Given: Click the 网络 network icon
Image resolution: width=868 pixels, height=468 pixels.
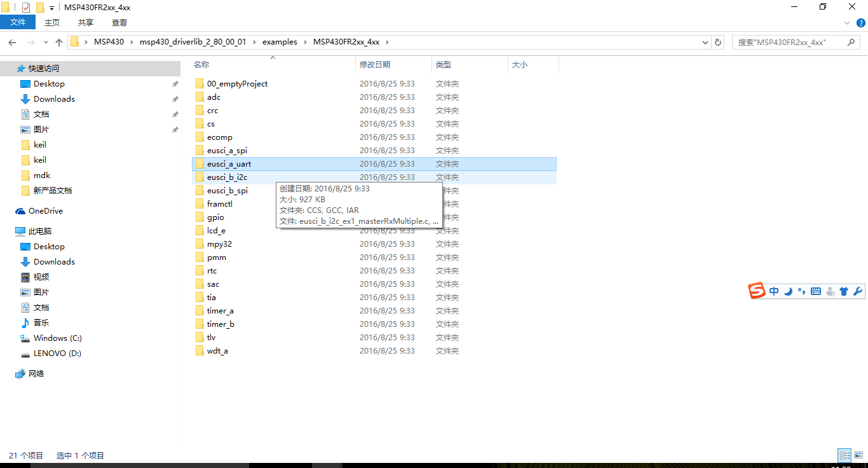Looking at the screenshot, I should pyautogui.click(x=20, y=374).
